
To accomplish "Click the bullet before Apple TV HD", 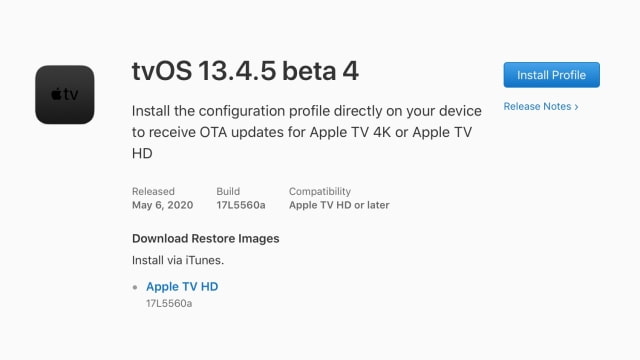I will coord(135,287).
